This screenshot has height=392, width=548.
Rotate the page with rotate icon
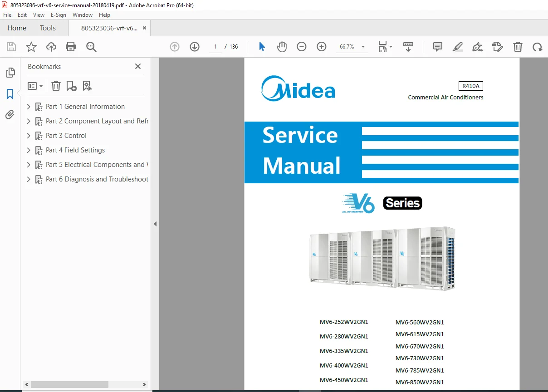pyautogui.click(x=538, y=47)
